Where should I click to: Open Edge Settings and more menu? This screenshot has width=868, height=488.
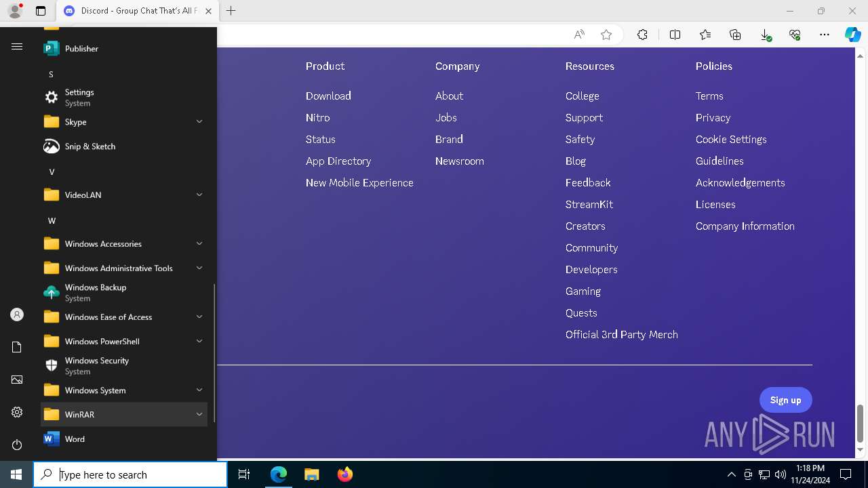point(825,35)
